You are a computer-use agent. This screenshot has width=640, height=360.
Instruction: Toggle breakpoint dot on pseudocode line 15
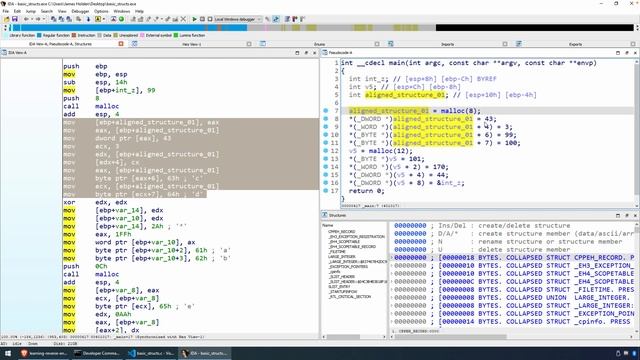(x=326, y=175)
